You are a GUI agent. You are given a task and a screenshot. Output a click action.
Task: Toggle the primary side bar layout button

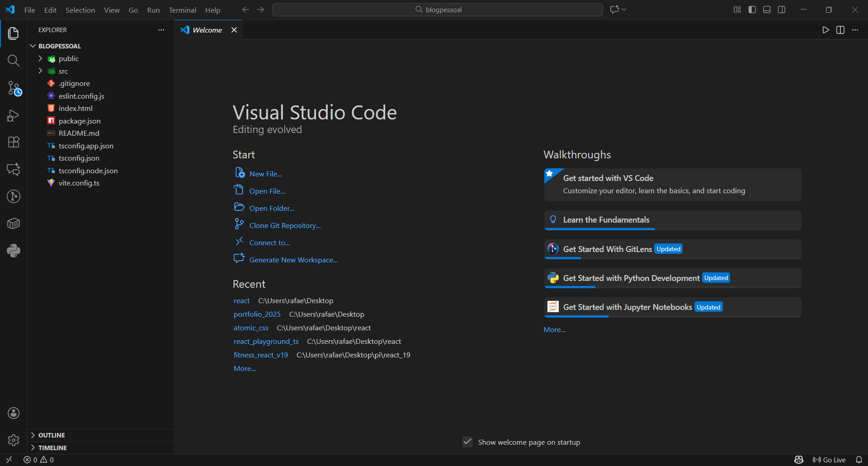pyautogui.click(x=752, y=10)
